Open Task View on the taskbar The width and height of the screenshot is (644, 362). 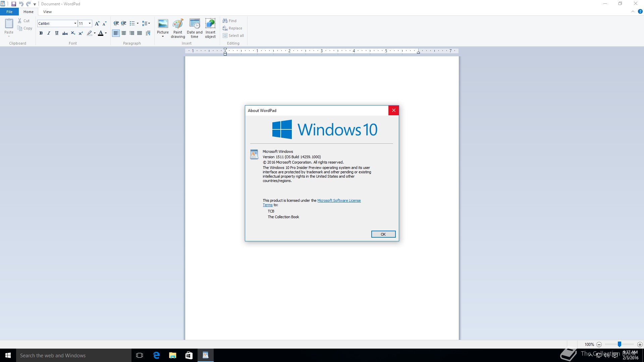[140, 355]
